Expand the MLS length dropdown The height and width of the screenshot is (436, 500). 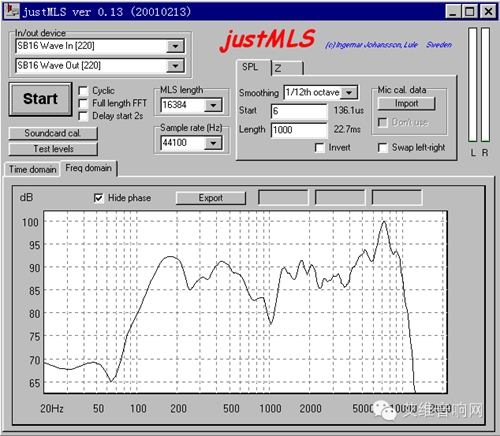[213, 105]
